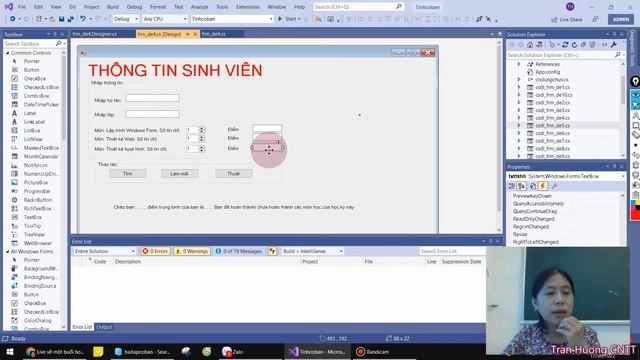Collapse the Common Controls group
Image resolution: width=640 pixels, height=360 pixels.
pyautogui.click(x=7, y=53)
